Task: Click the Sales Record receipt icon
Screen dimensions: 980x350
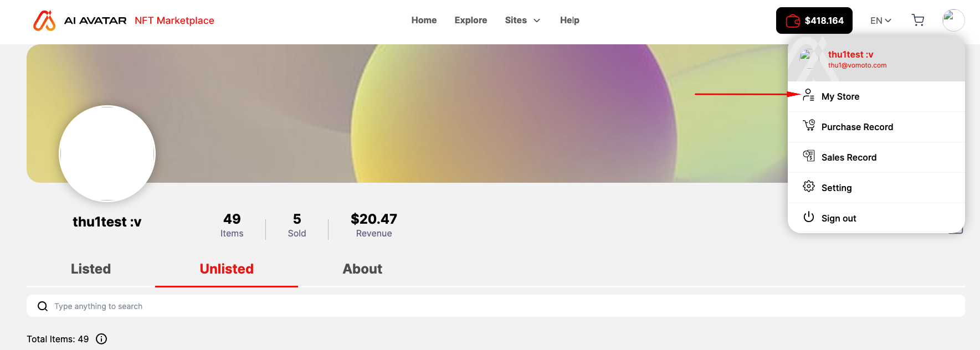Action: coord(809,156)
